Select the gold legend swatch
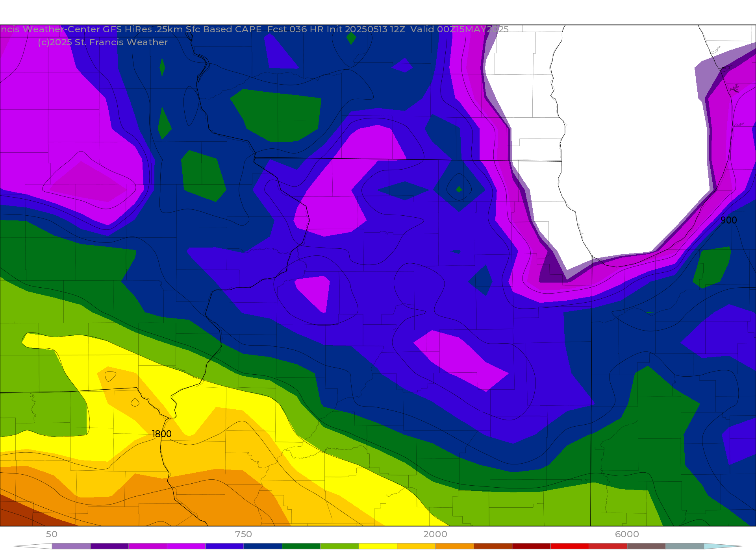This screenshot has height=551, width=756. 416,546
